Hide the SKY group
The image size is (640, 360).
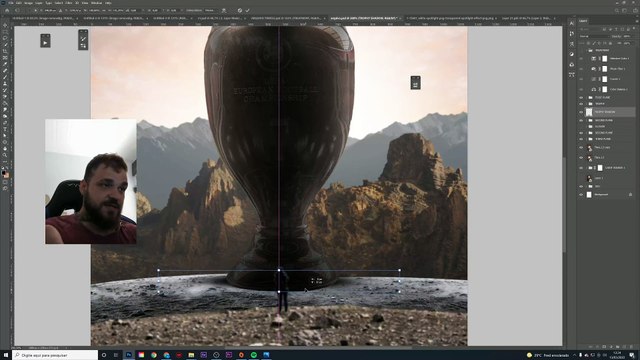coord(581,186)
